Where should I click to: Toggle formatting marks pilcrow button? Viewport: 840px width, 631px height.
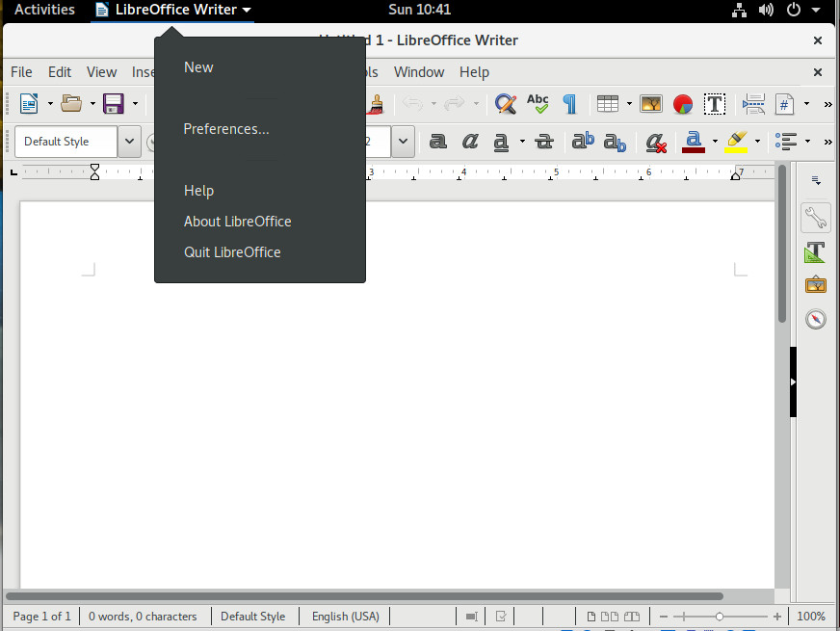coord(569,103)
